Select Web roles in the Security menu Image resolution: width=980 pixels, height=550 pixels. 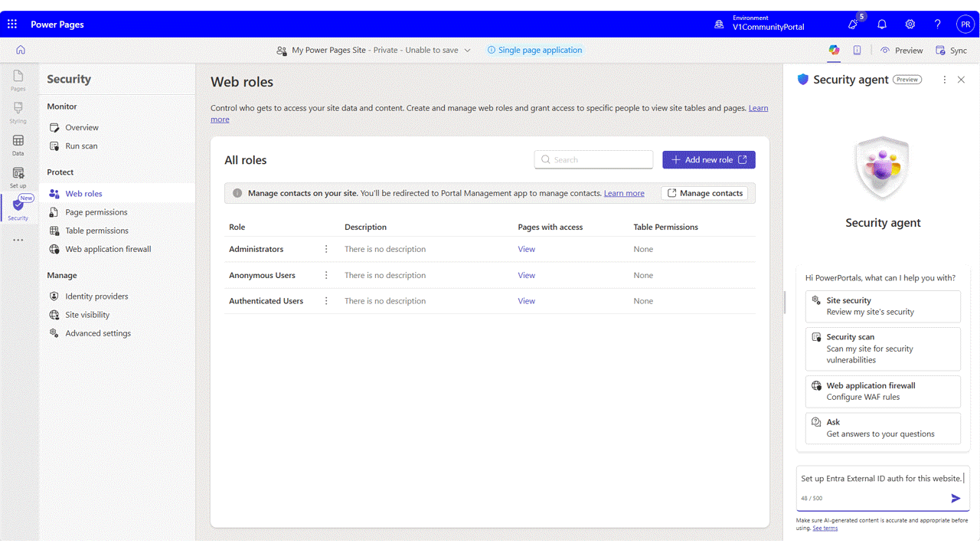coord(117,194)
